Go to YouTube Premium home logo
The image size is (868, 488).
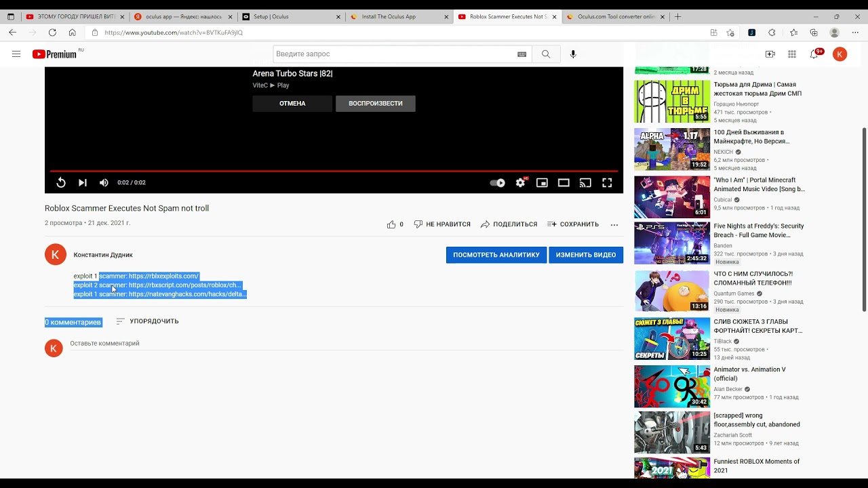pos(54,54)
